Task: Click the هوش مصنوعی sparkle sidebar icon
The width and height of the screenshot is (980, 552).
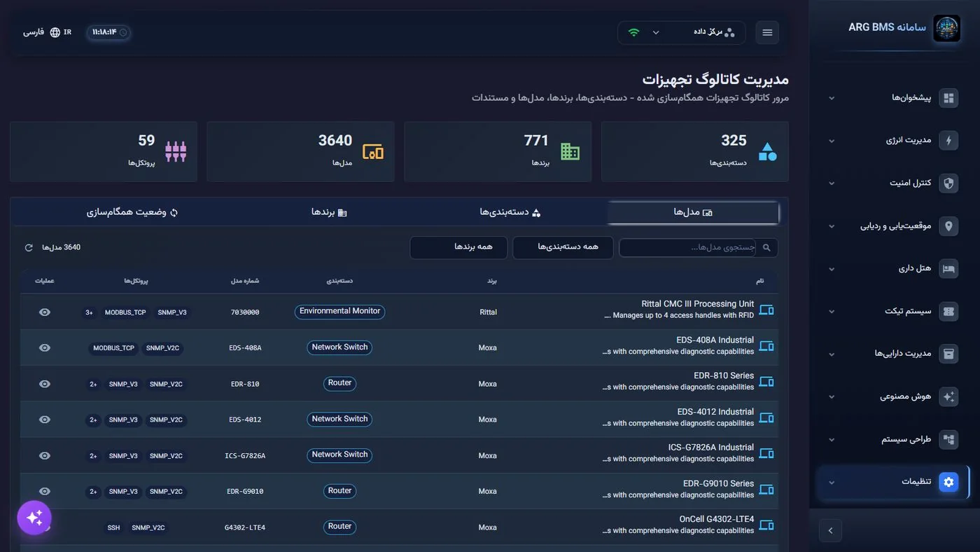Action: click(948, 396)
